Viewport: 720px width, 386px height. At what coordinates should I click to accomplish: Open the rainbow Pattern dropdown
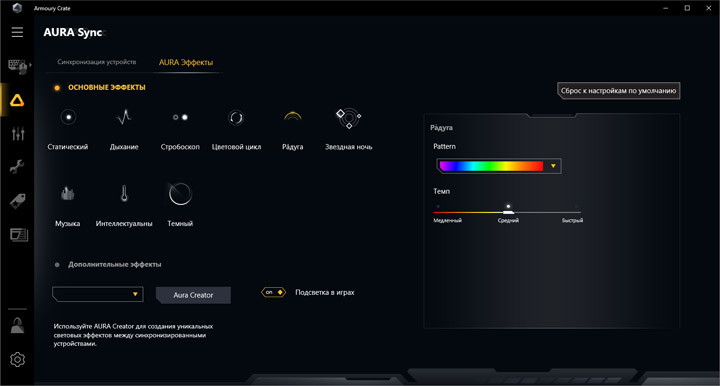pos(499,166)
